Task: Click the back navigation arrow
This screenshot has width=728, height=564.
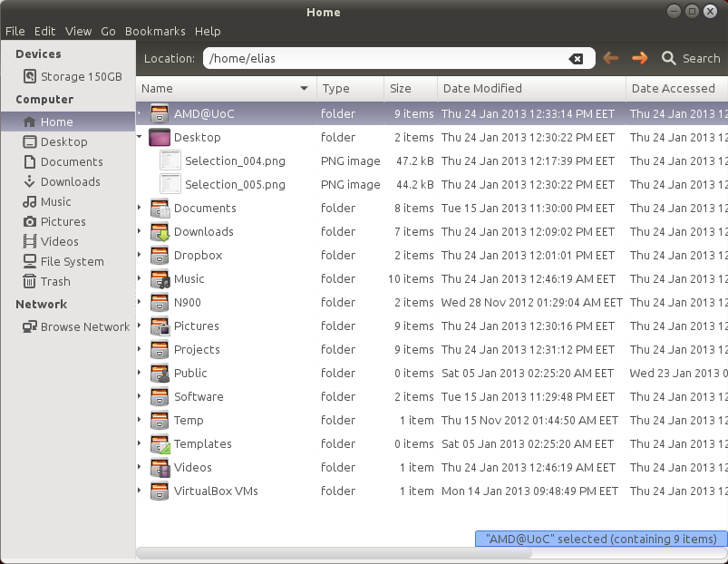Action: click(611, 58)
